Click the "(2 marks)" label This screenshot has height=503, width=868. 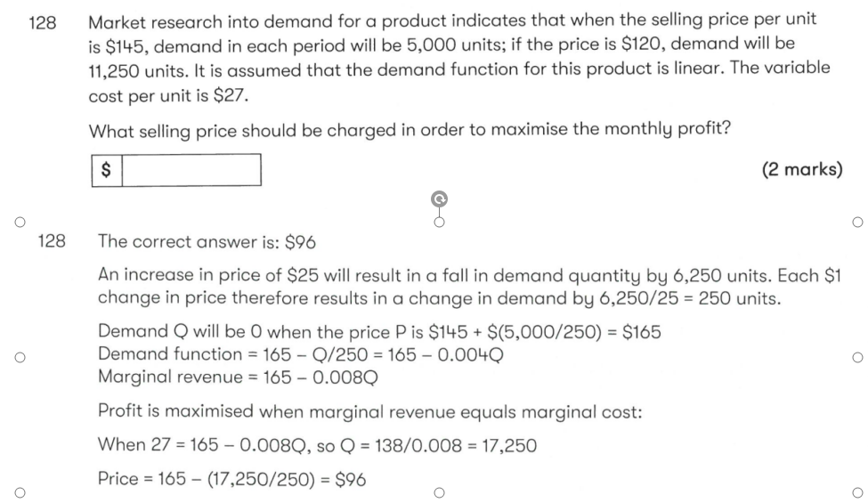pyautogui.click(x=801, y=170)
